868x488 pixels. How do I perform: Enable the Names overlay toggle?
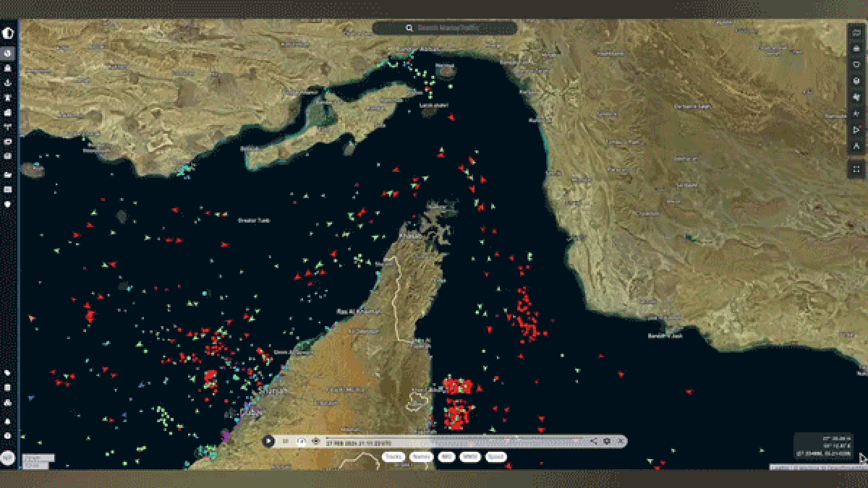pyautogui.click(x=420, y=457)
